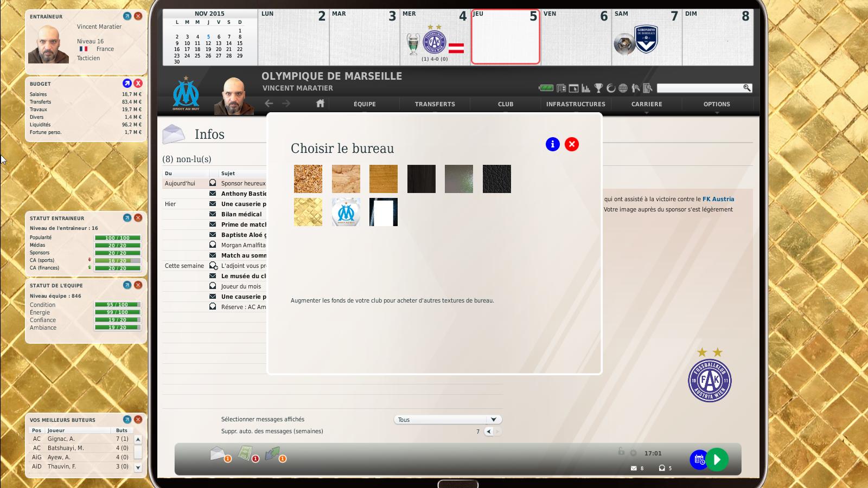Choose the marble stone desk texture
The width and height of the screenshot is (868, 488).
pos(346,179)
